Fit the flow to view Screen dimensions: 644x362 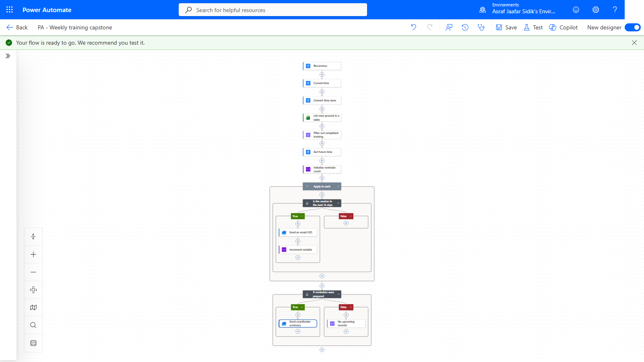point(33,290)
